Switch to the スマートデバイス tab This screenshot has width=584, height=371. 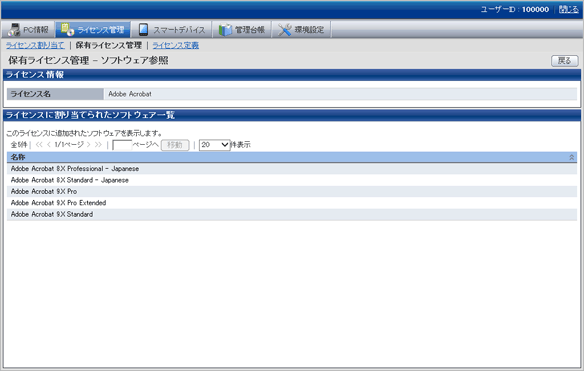point(171,29)
